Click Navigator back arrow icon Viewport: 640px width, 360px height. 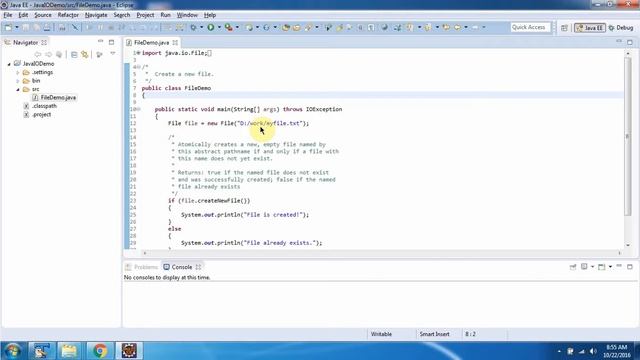38,54
